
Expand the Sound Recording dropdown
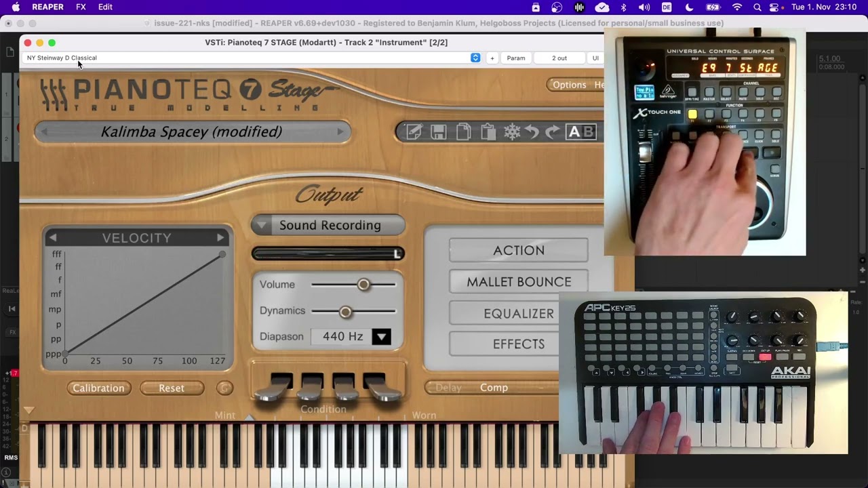coord(328,225)
